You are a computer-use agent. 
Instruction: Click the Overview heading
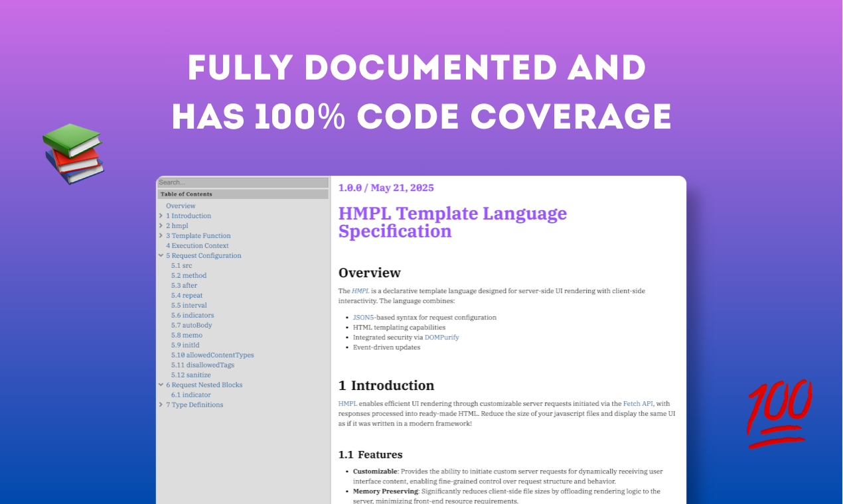pyautogui.click(x=370, y=273)
